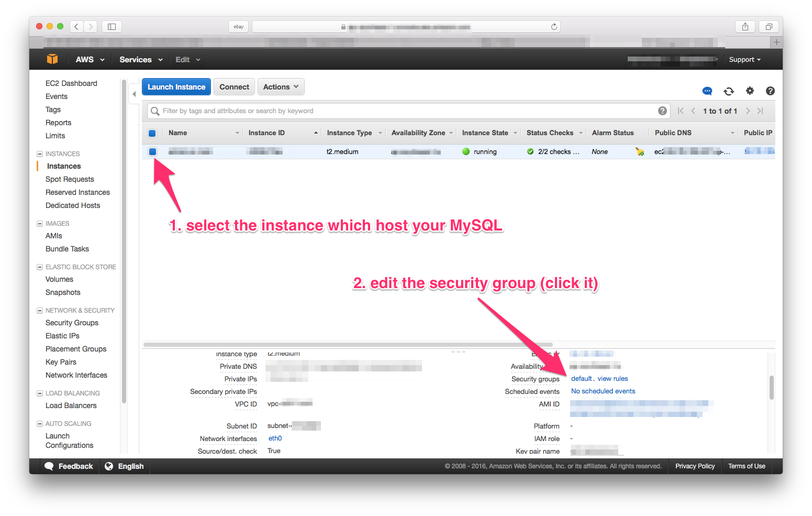Go to last page of results

760,111
